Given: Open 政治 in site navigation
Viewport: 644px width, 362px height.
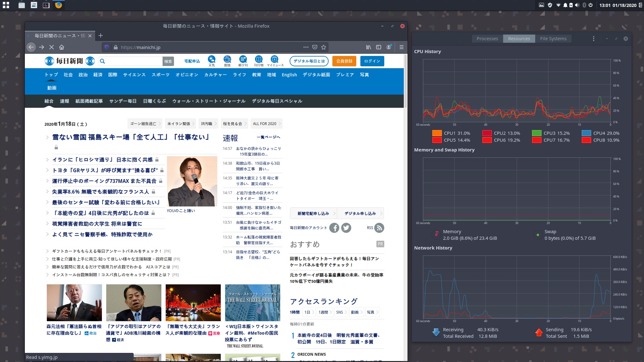Looking at the screenshot, I should click(x=83, y=75).
